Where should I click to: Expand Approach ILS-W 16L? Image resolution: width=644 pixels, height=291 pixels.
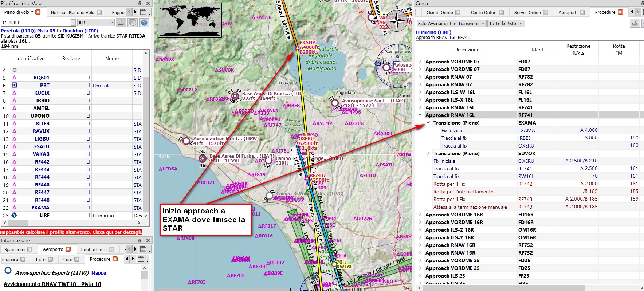pos(420,92)
